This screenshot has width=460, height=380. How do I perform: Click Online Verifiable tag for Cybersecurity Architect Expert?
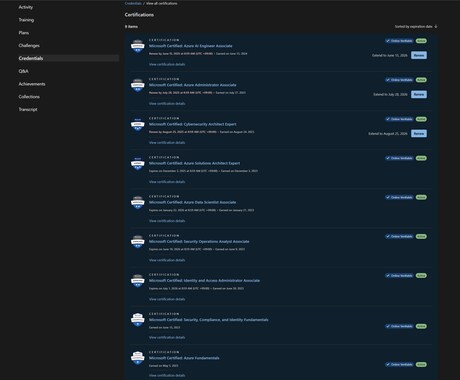(399, 119)
